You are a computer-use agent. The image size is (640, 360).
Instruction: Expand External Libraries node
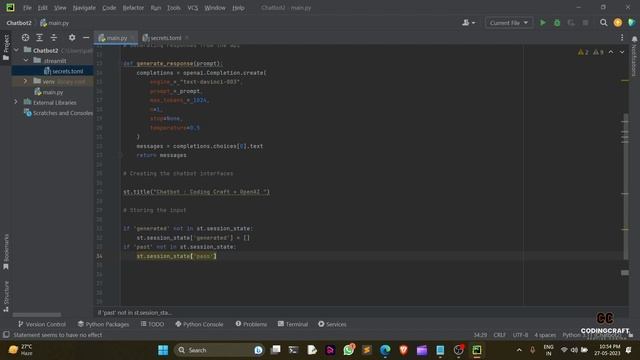click(16, 102)
